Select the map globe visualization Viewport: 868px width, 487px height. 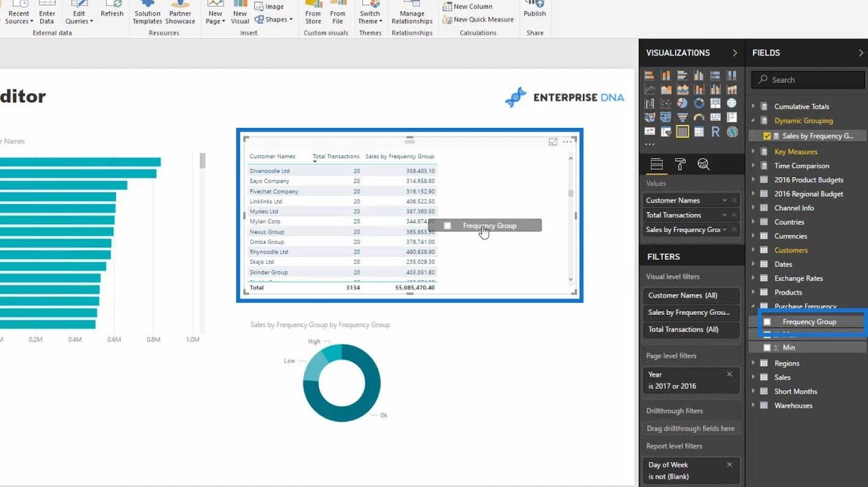coord(732,103)
